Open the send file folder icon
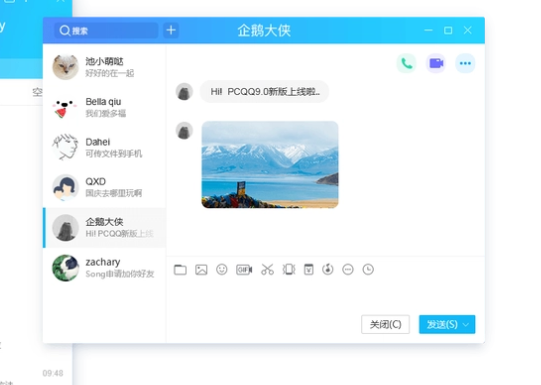Screen dimensions: 541x385 (x=180, y=269)
